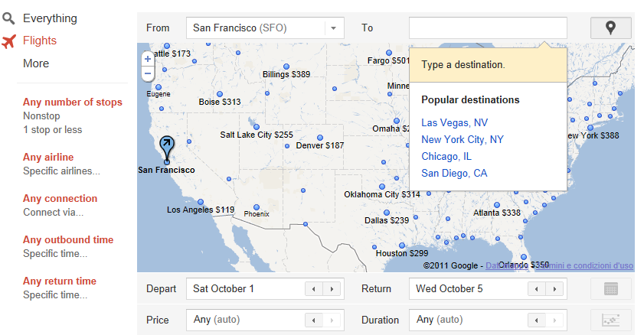
Task: Increase the Price limit with right arrow
Action: 332,320
